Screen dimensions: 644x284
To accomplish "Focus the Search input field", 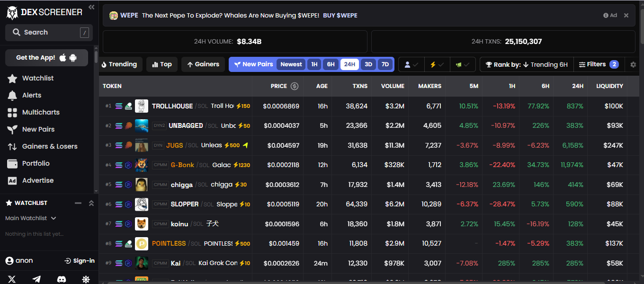I will click(x=49, y=32).
